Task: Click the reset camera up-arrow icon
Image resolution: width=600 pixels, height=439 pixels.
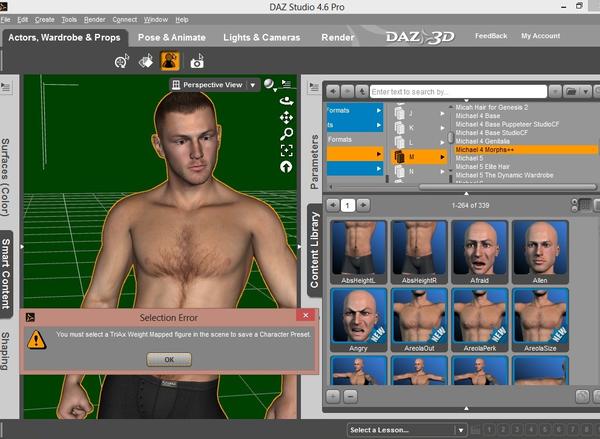Action: pyautogui.click(x=286, y=167)
